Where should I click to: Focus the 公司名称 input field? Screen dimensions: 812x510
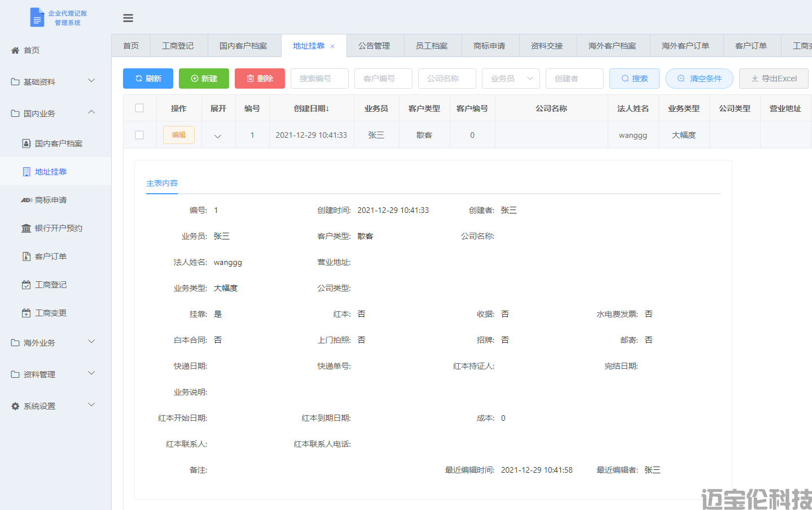point(447,79)
